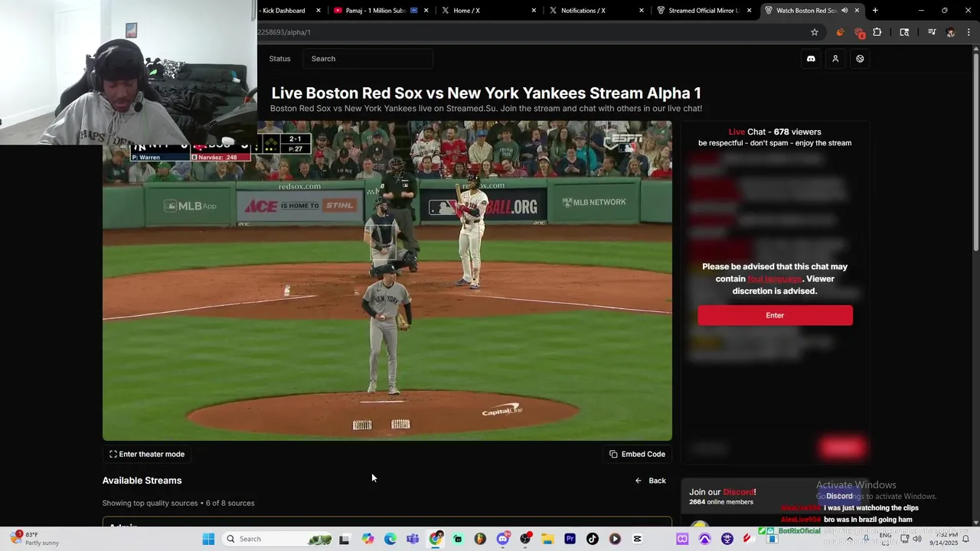Screen dimensions: 980x551
Task: Switch to the Kick Dashboard tab
Action: (284, 11)
